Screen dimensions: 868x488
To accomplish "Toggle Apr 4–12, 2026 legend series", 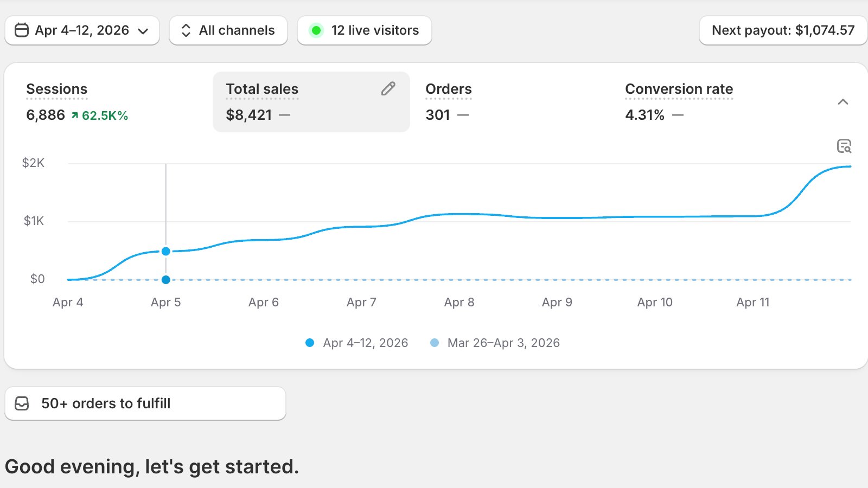I will click(357, 343).
